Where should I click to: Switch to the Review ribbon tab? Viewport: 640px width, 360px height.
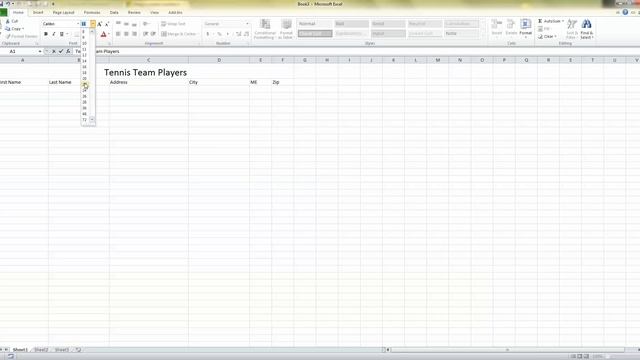[x=134, y=13]
